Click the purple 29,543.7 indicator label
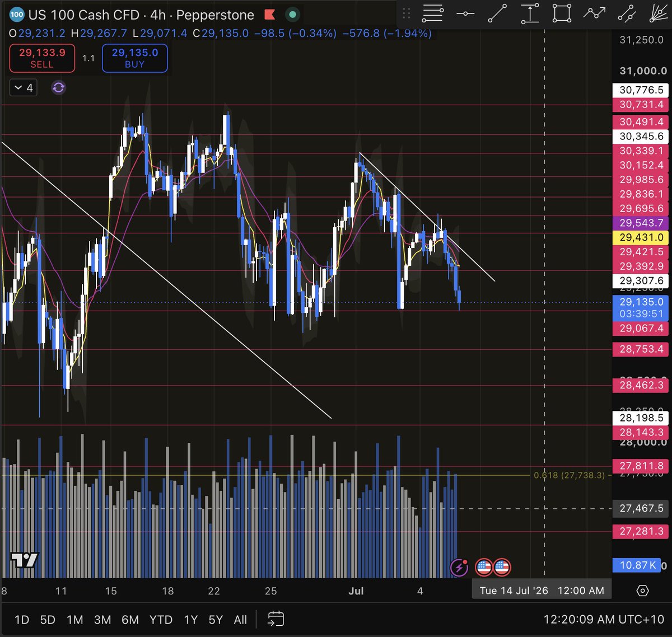Screen dimensions: 672x637 (x=641, y=223)
